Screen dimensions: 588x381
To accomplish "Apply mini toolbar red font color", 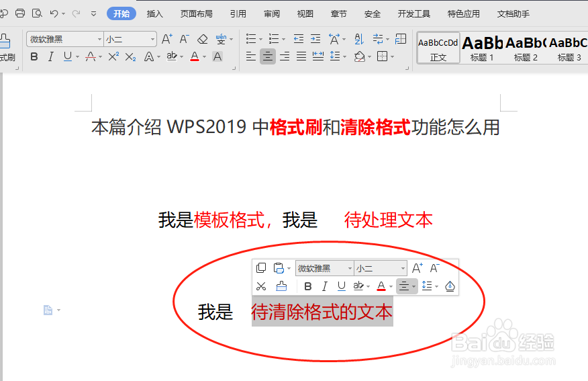I will click(381, 286).
